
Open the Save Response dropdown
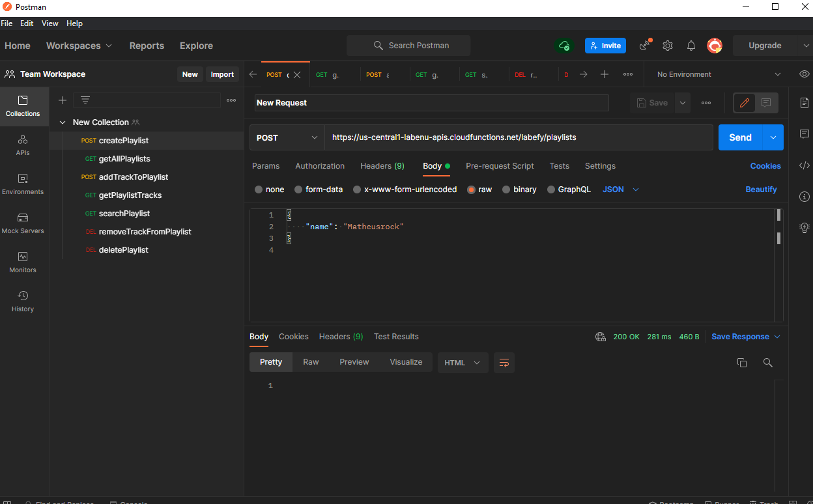[x=745, y=337]
